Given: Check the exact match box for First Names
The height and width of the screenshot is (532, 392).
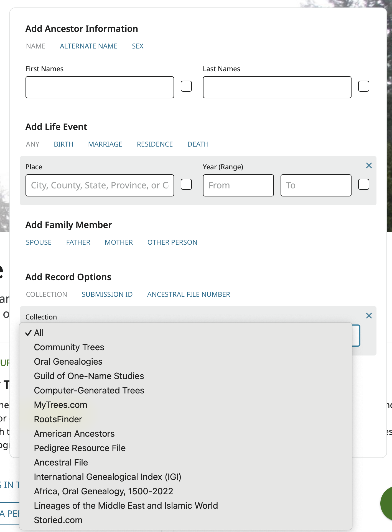Looking at the screenshot, I should click(x=186, y=86).
